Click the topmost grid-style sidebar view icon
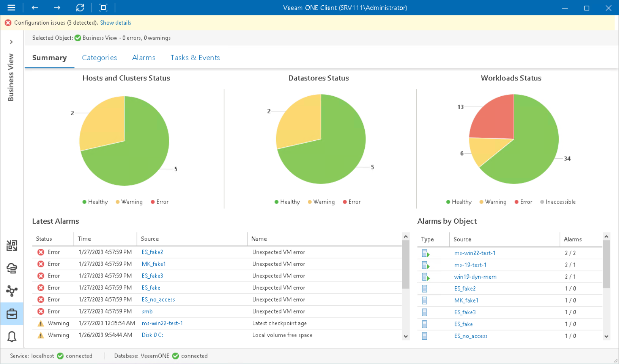Viewport: 619px width, 364px height. pyautogui.click(x=12, y=246)
